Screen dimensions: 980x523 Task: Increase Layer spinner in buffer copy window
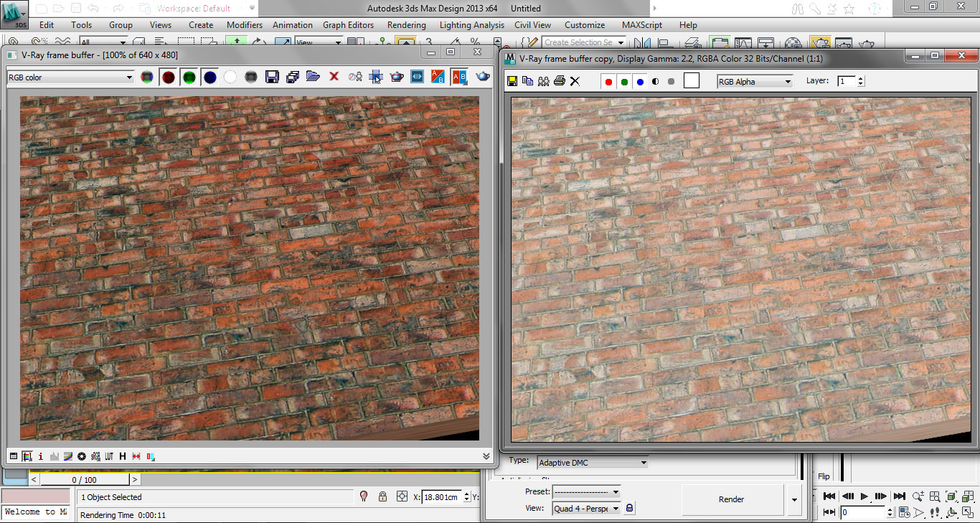click(x=861, y=79)
